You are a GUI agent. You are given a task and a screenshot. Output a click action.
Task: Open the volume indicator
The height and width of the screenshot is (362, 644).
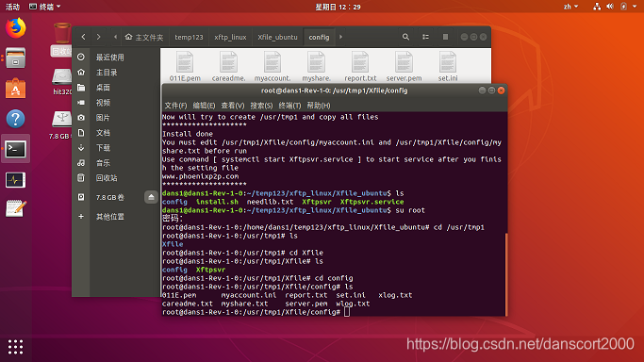610,7
